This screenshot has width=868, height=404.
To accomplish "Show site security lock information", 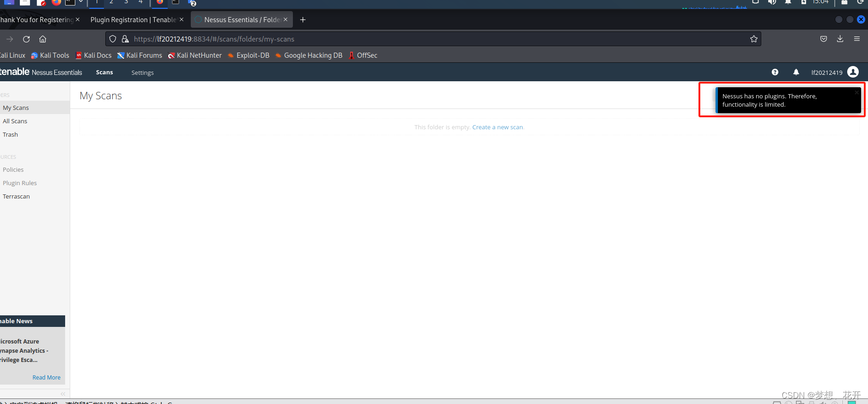I will tap(125, 39).
